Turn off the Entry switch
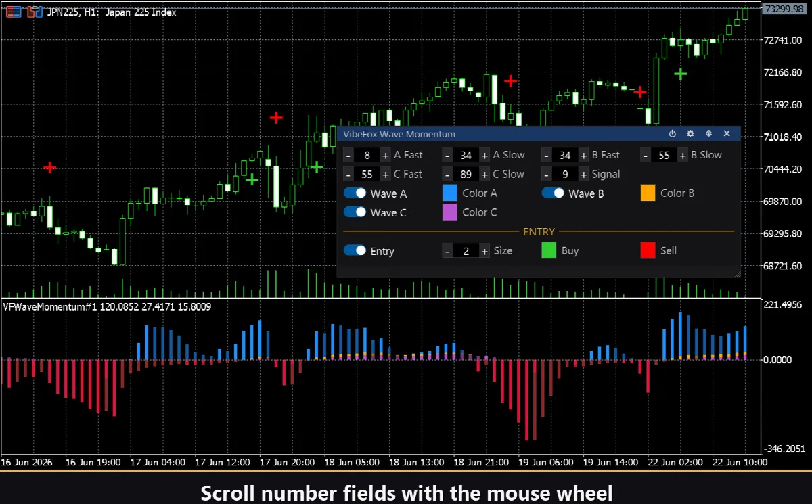 pyautogui.click(x=355, y=251)
